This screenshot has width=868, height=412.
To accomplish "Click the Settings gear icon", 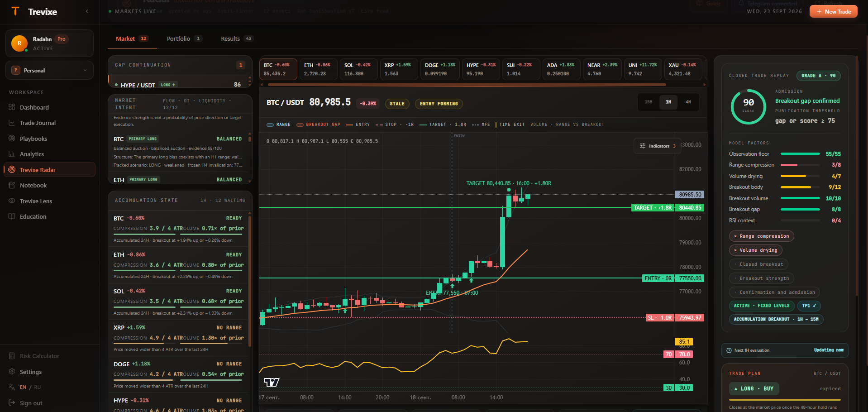I will (12, 372).
